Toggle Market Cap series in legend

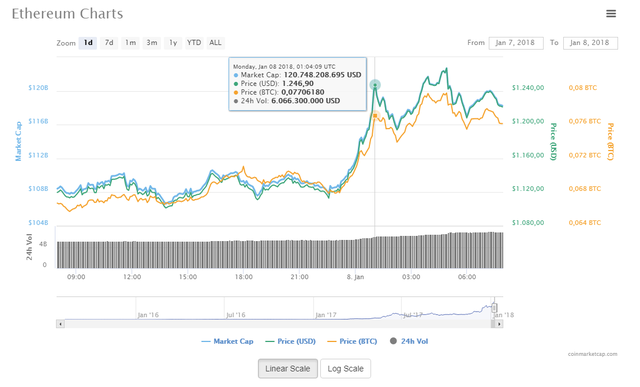pos(227,341)
